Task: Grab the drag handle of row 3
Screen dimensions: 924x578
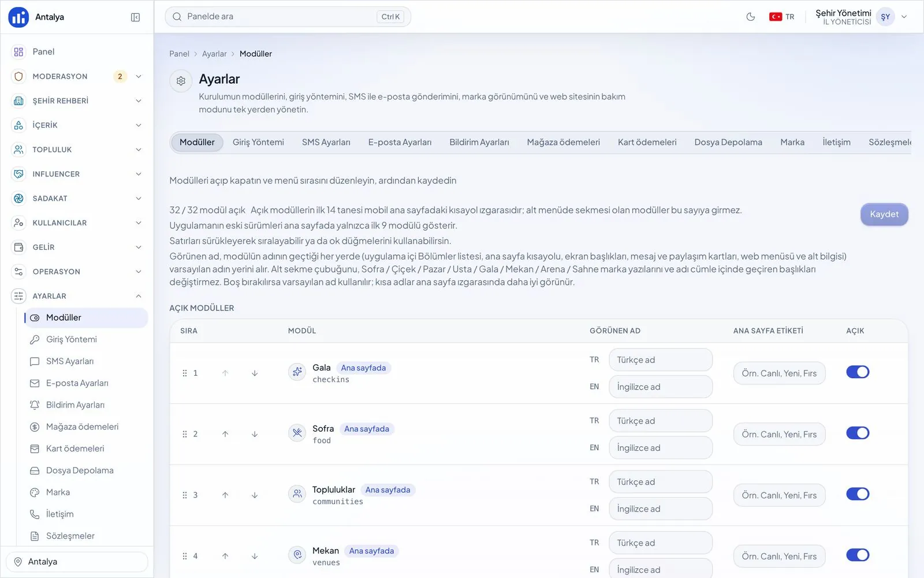Action: [185, 495]
